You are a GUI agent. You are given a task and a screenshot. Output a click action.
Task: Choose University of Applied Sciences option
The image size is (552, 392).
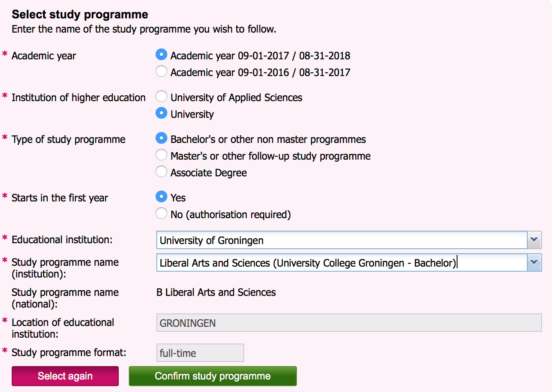[161, 97]
